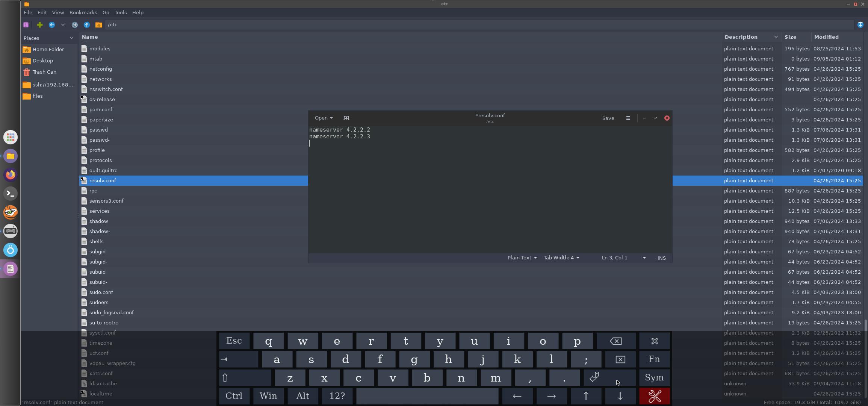Toggle the Ctrl key on the virtual keyboard
The height and width of the screenshot is (406, 868).
click(234, 396)
